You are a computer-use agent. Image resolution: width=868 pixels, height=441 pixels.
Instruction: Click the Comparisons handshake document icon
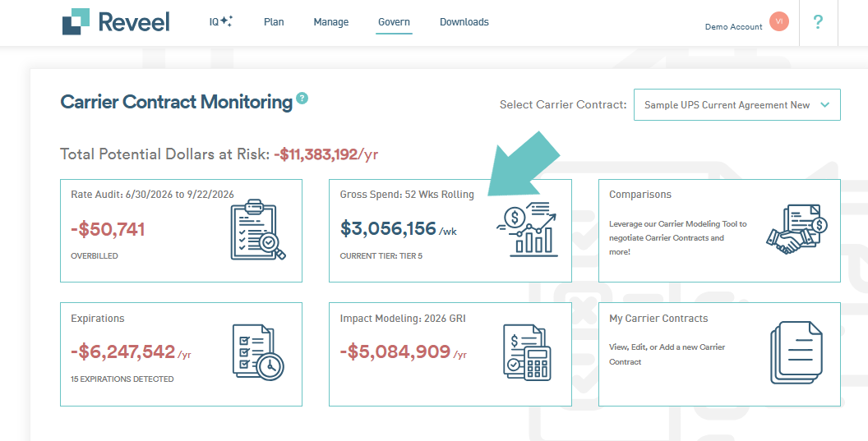tap(797, 230)
